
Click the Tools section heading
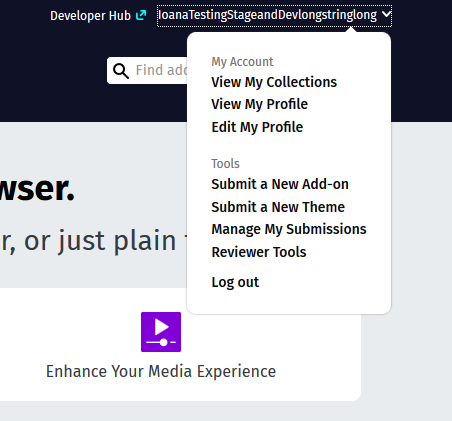tap(225, 164)
